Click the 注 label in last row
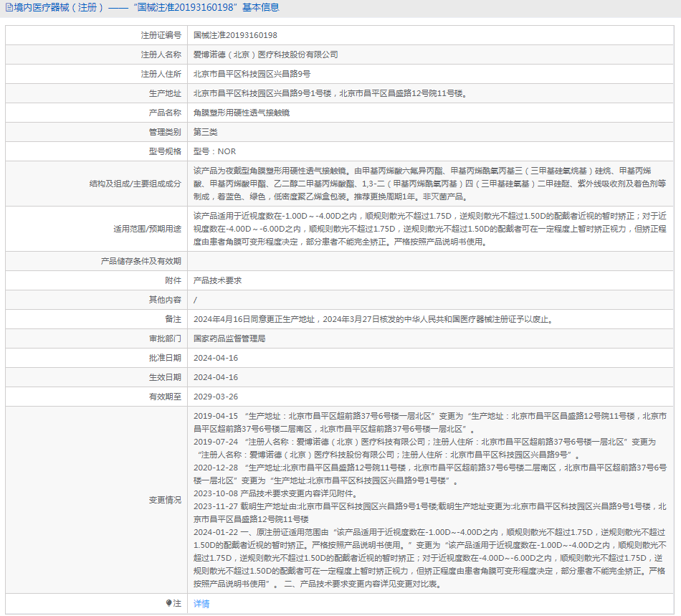Image resolution: width=681 pixels, height=616 pixels. click(177, 603)
